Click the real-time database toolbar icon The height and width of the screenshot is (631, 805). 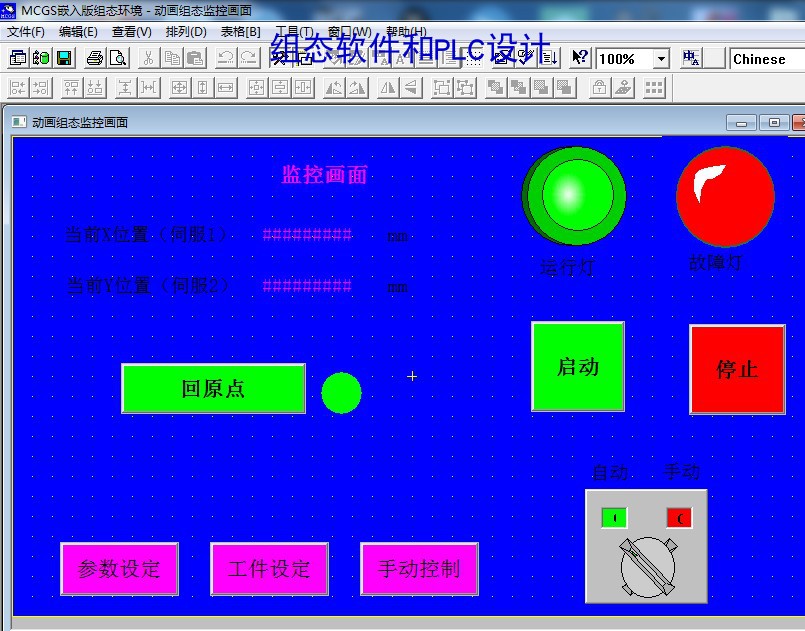(x=41, y=58)
